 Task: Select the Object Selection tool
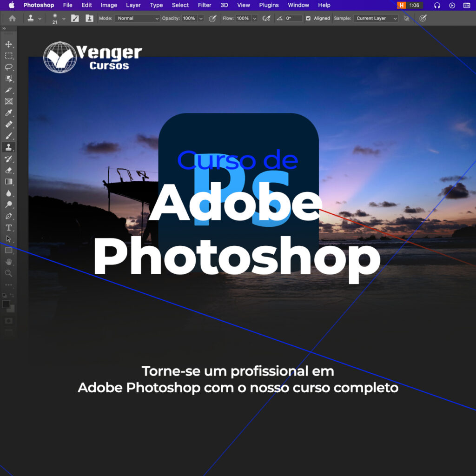(8, 79)
